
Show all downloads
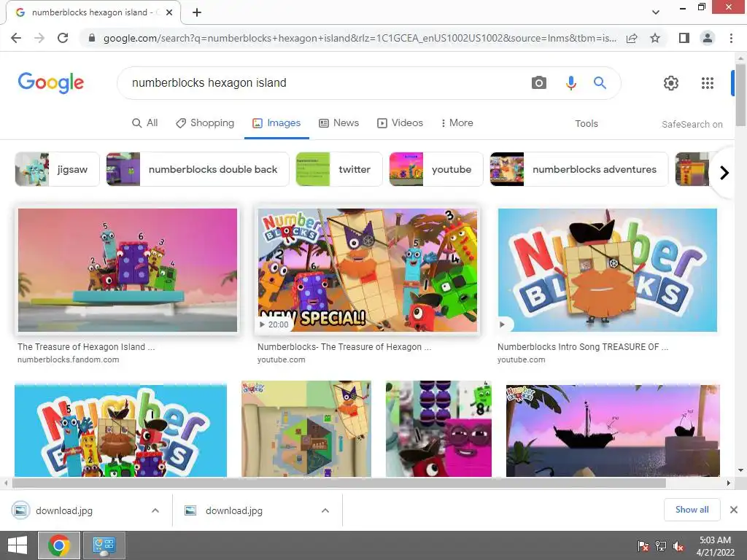point(692,510)
